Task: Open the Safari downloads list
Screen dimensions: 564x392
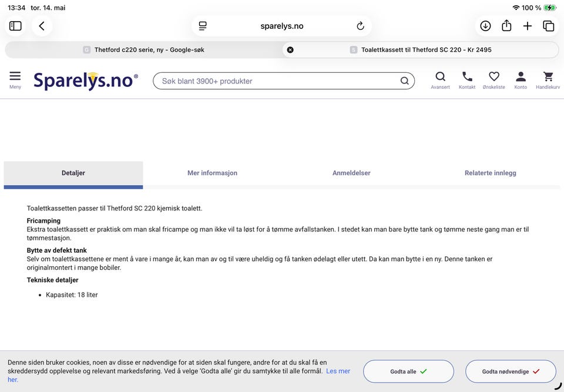Action: 485,26
